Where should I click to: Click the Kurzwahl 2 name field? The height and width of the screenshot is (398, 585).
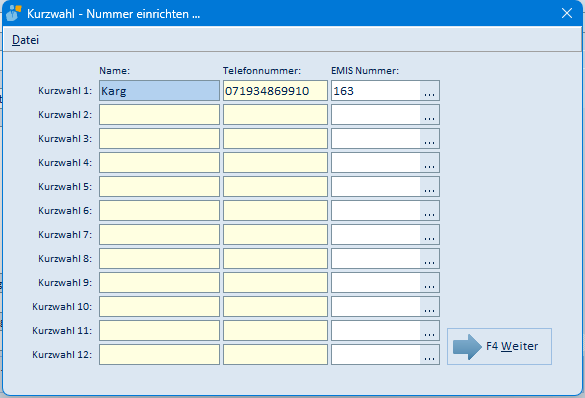(x=159, y=115)
